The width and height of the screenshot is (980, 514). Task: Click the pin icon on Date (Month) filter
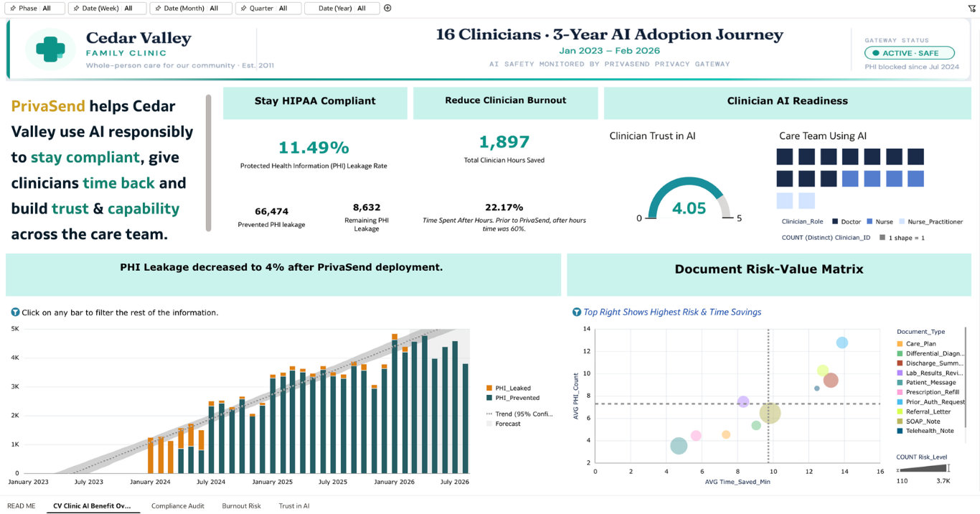(157, 9)
